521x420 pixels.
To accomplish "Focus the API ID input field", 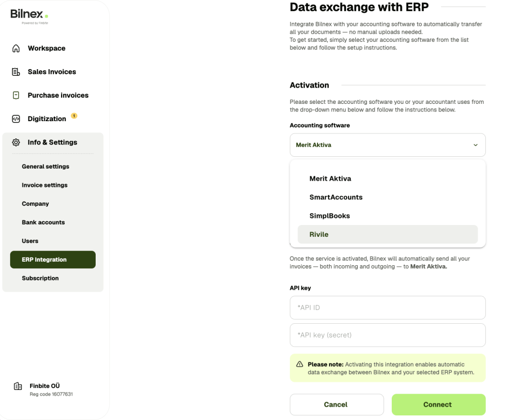I will coord(387,307).
